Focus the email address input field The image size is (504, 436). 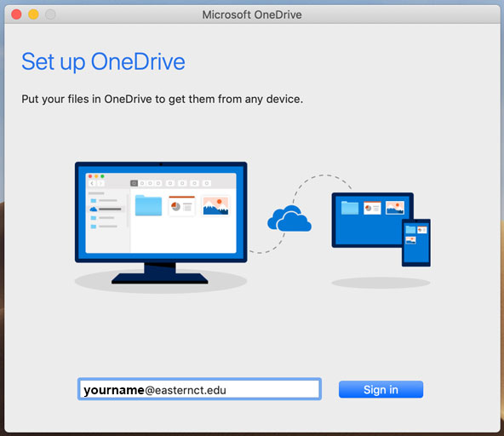199,389
